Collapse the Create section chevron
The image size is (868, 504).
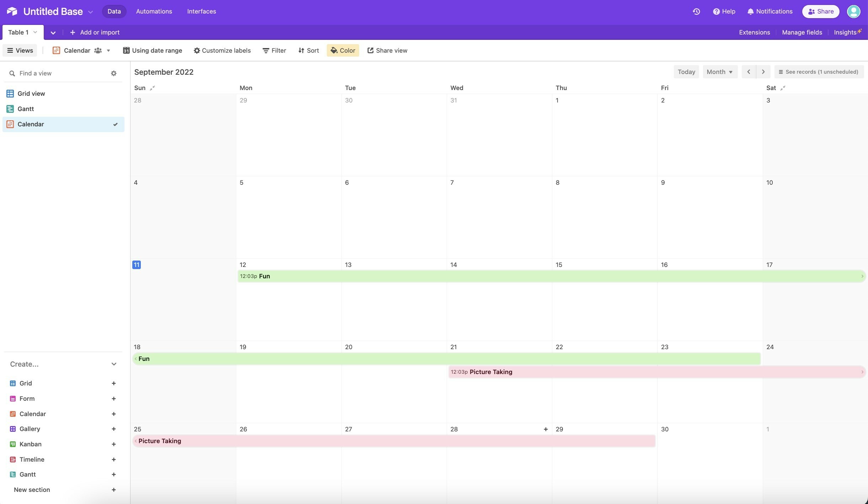click(x=114, y=364)
